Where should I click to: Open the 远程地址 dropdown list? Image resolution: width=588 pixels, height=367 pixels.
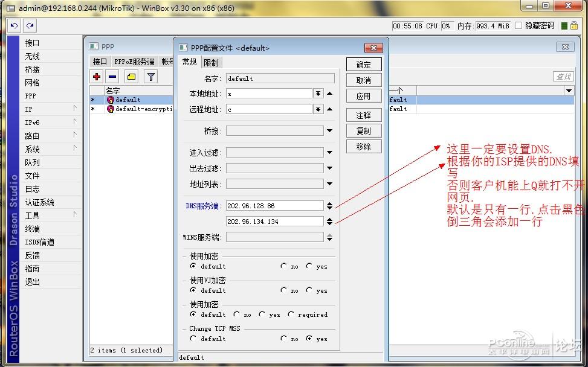(x=318, y=109)
